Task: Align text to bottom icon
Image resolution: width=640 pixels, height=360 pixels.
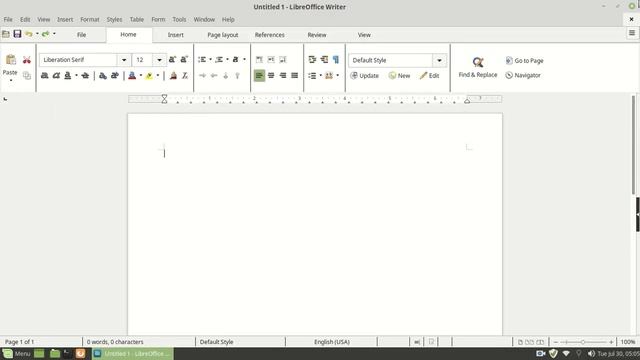Action: 283,60
